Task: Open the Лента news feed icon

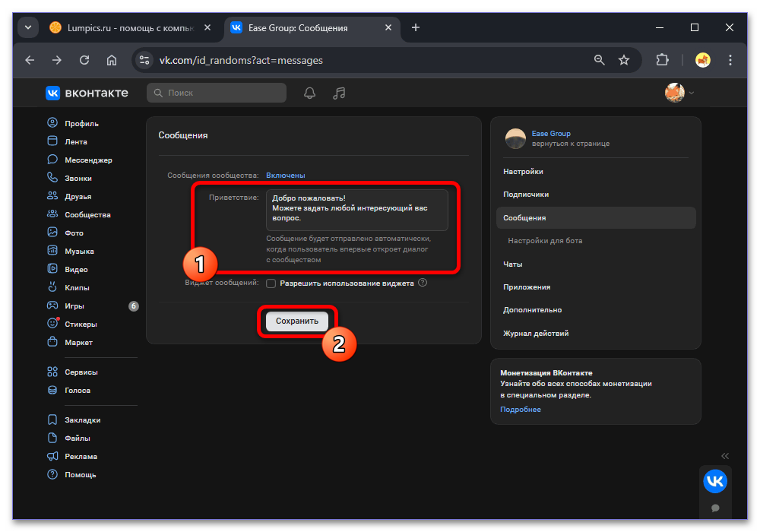Action: (52, 141)
